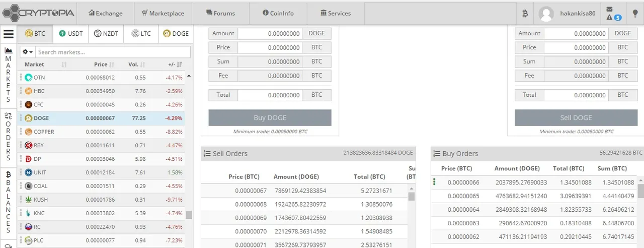Screen dimensions: 644x248
Task: Click the Sell Orders table scrollbar thumb
Action: 411,197
